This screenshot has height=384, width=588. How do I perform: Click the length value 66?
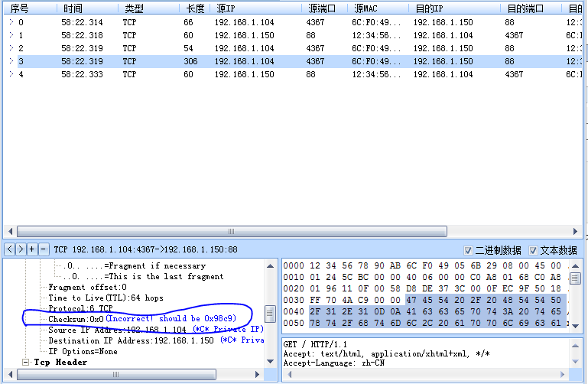pyautogui.click(x=188, y=22)
